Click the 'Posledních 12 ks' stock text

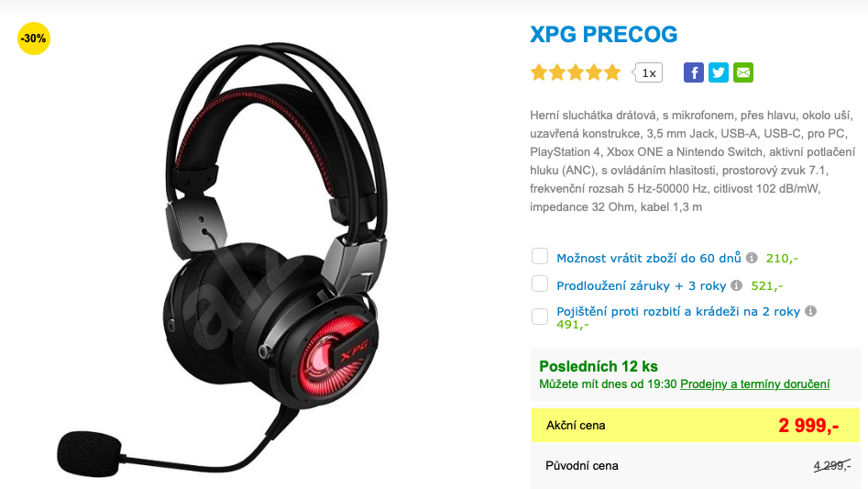click(x=599, y=366)
